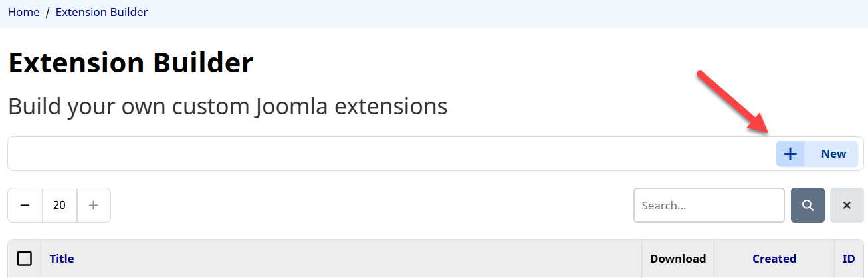Image resolution: width=868 pixels, height=278 pixels.
Task: Select the Download column header
Action: point(677,259)
